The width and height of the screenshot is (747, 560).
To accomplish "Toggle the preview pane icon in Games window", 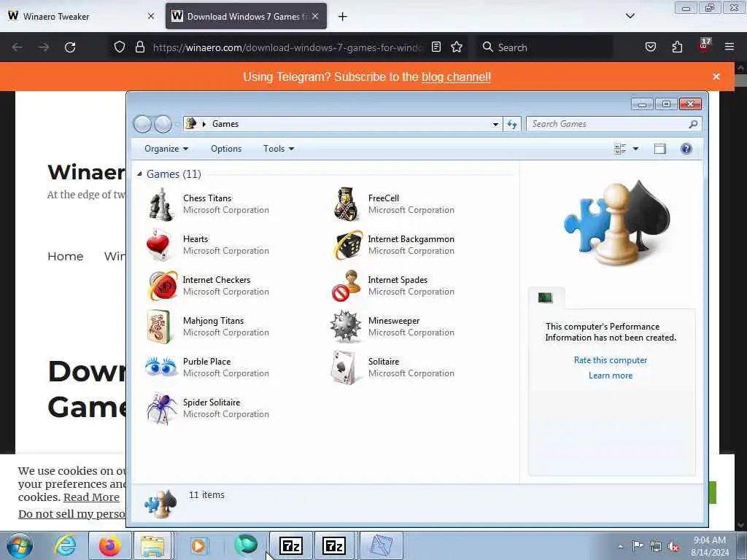I will click(659, 149).
